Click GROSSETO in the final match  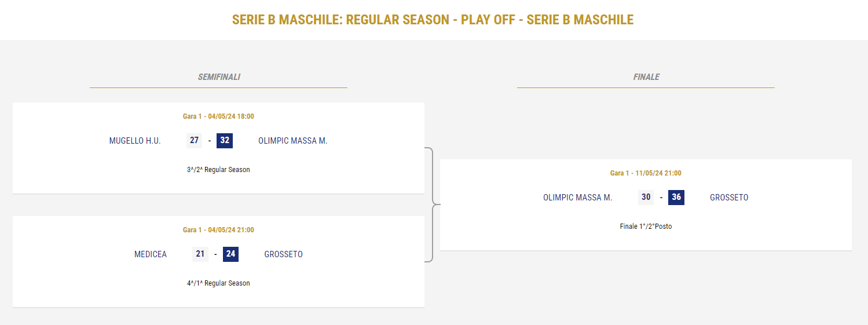pyautogui.click(x=729, y=198)
